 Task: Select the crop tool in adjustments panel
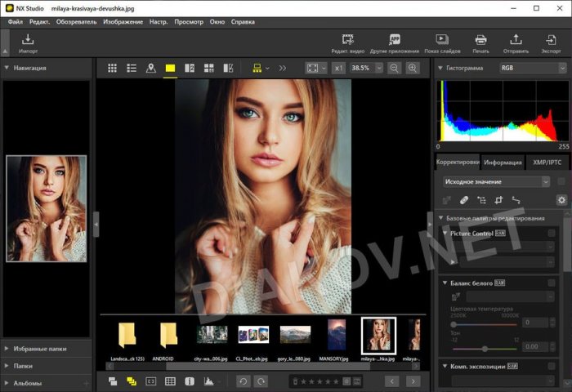[498, 200]
